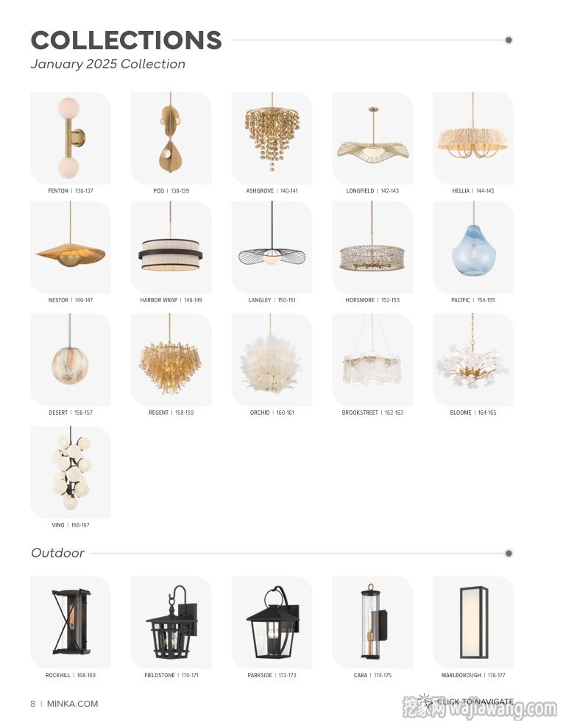Open the Desert globe pendant image
Viewport: 563px width, 728px height.
pyautogui.click(x=71, y=360)
